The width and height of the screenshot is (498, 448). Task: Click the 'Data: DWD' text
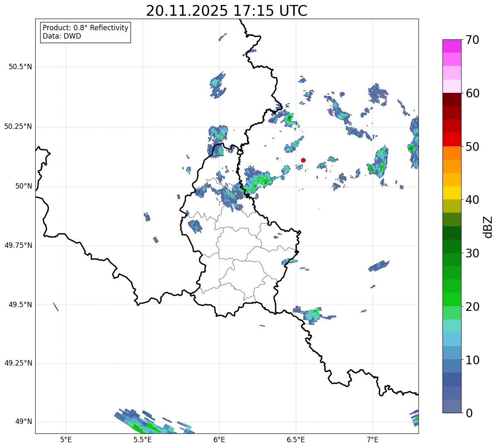(x=62, y=36)
